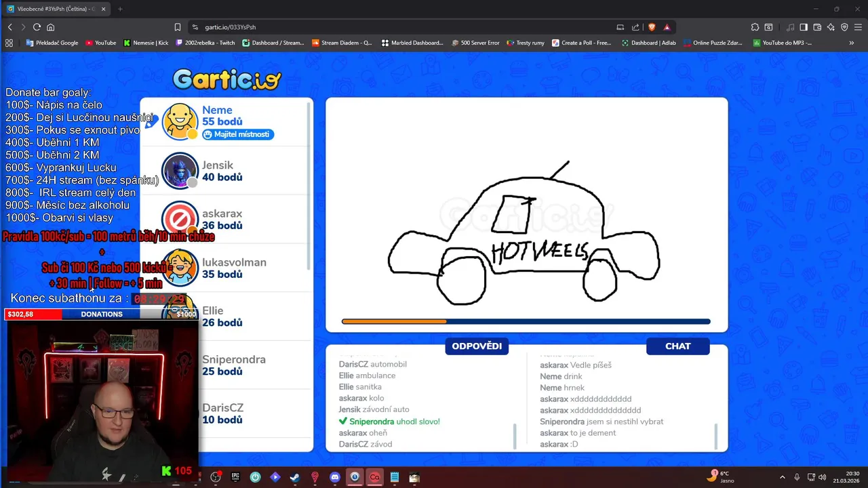Open the YouTube bookmark
The image size is (868, 488).
click(x=101, y=43)
